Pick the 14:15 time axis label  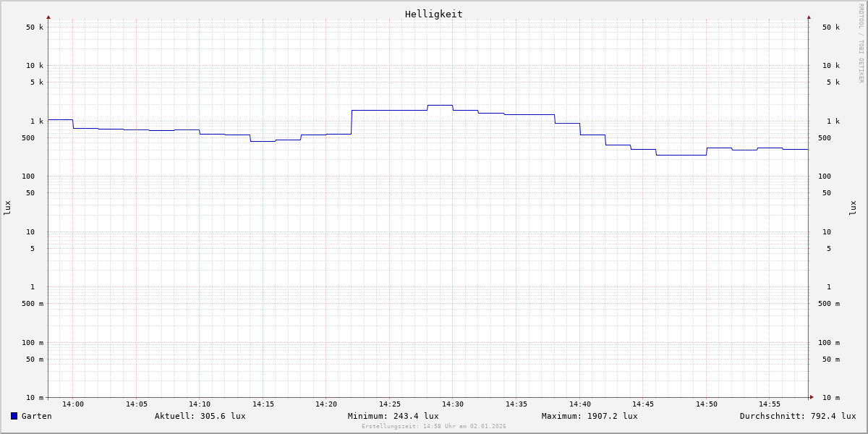tap(263, 404)
